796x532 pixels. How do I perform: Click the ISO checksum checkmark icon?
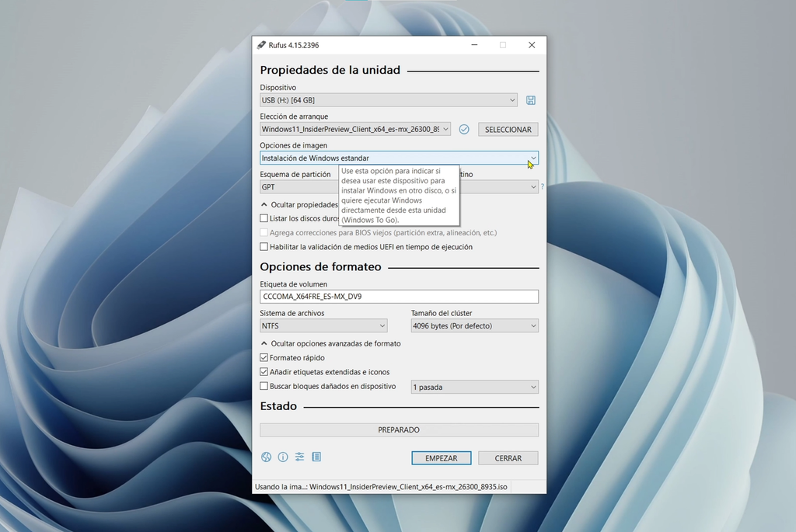point(464,130)
